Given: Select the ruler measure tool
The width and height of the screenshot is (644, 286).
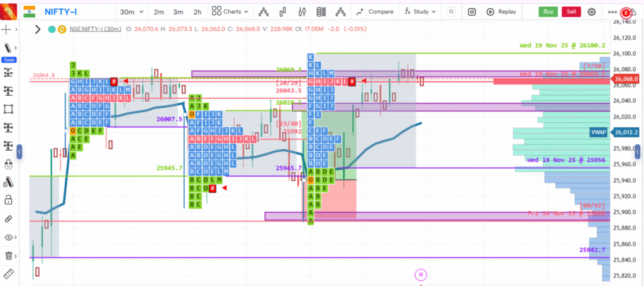Looking at the screenshot, I should [8, 273].
